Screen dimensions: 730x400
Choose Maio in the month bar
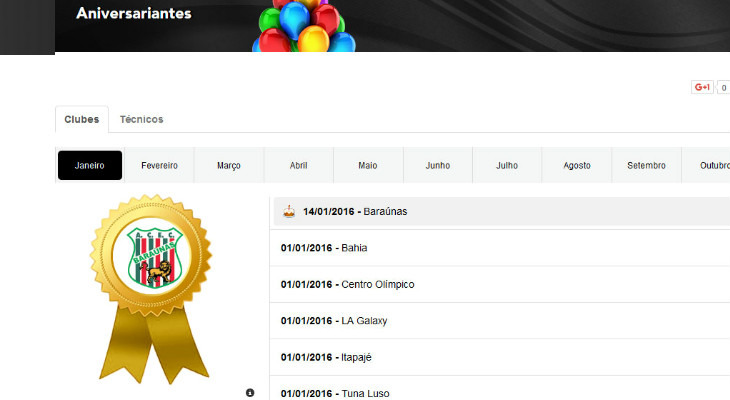[368, 166]
